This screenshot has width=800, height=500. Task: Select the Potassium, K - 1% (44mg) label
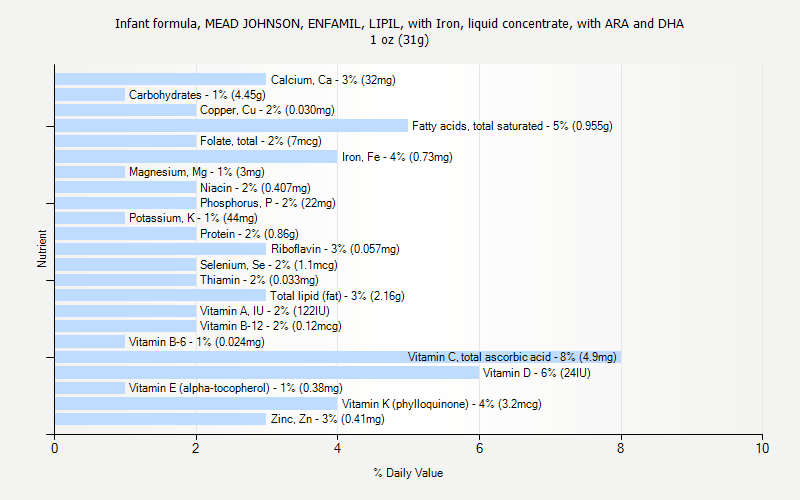tap(193, 218)
